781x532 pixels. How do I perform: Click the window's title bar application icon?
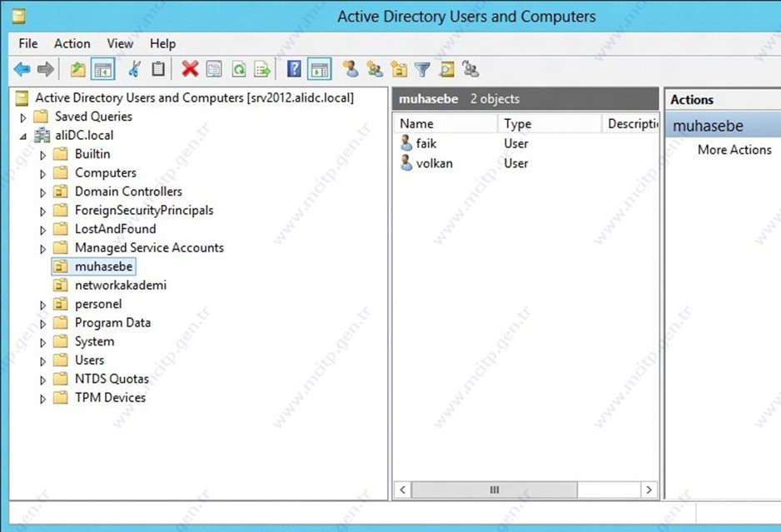(19, 17)
